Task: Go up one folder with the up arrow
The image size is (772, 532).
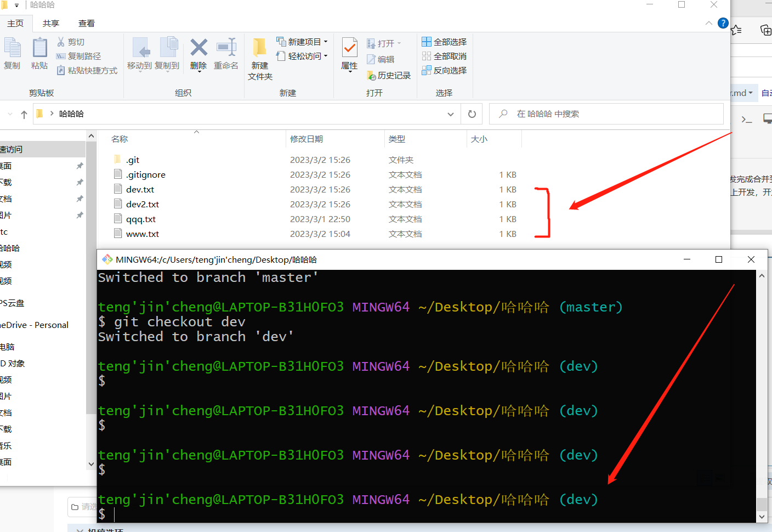Action: [24, 114]
